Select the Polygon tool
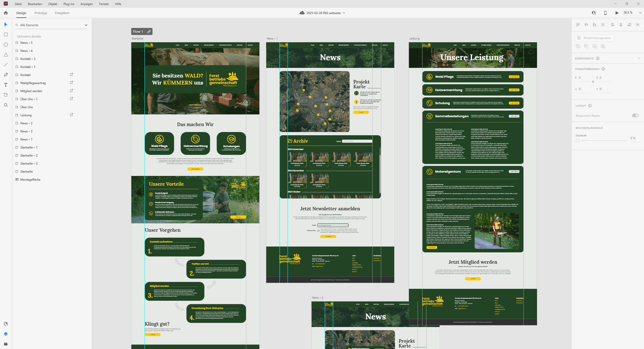Viewport: 644px width, 349px height. (x=6, y=55)
